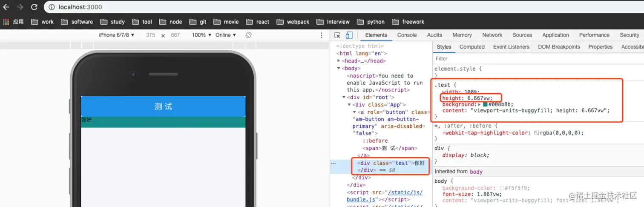Viewport: 644px width, 207px height.
Task: Click the browser forward arrow
Action: 20,7
